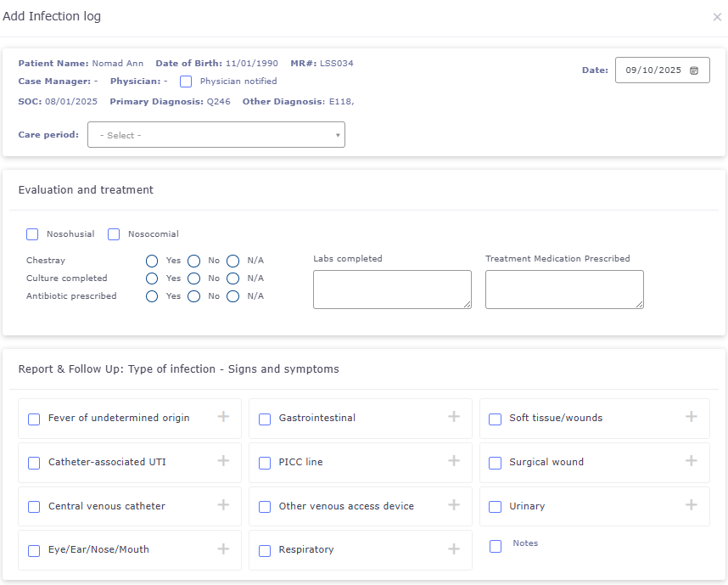Click the MR# value LSS034
728x585 pixels.
[337, 63]
